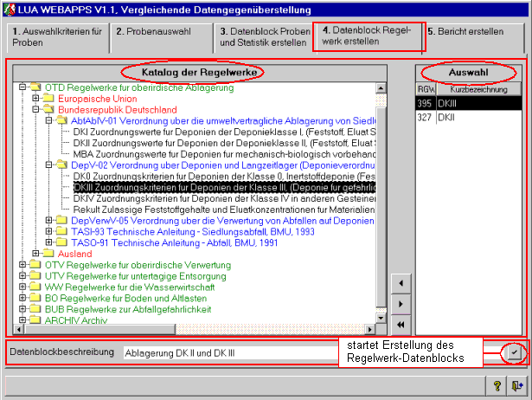Screen dimensions: 532x400
Task: Expand the TASI-93 Technische Anleitung node
Action: click(x=48, y=232)
